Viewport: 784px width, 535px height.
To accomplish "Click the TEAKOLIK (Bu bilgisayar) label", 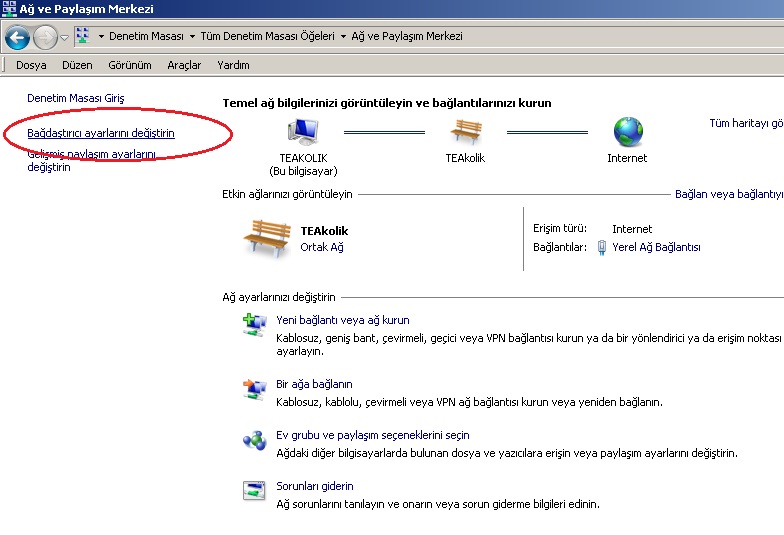I will (x=303, y=164).
